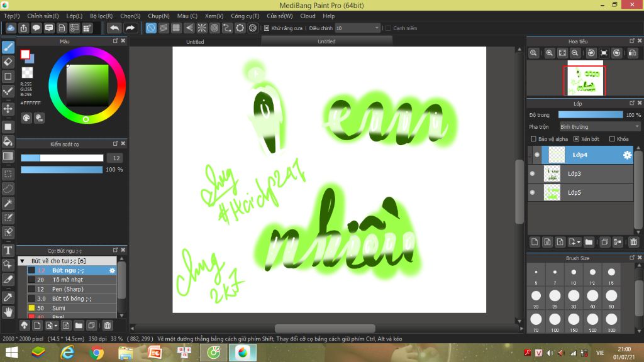Open snap settings gear in toolbar
The width and height of the screenshot is (644, 362).
coord(253,28)
